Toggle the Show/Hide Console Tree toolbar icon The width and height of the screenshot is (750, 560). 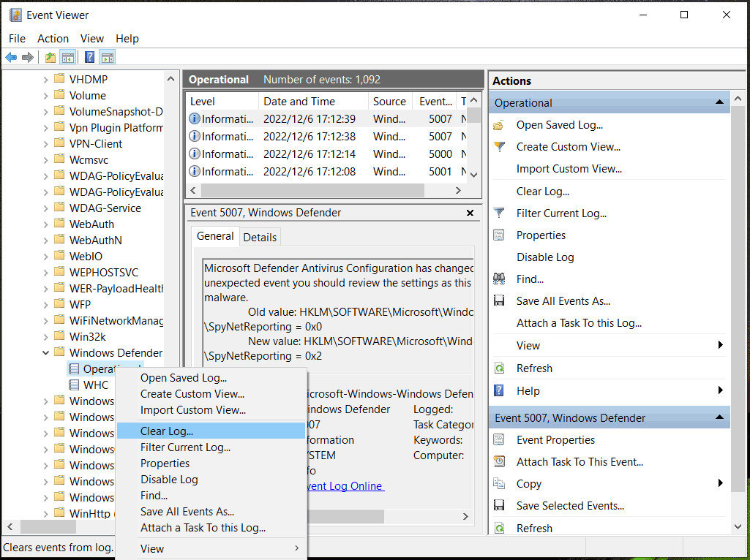click(68, 58)
